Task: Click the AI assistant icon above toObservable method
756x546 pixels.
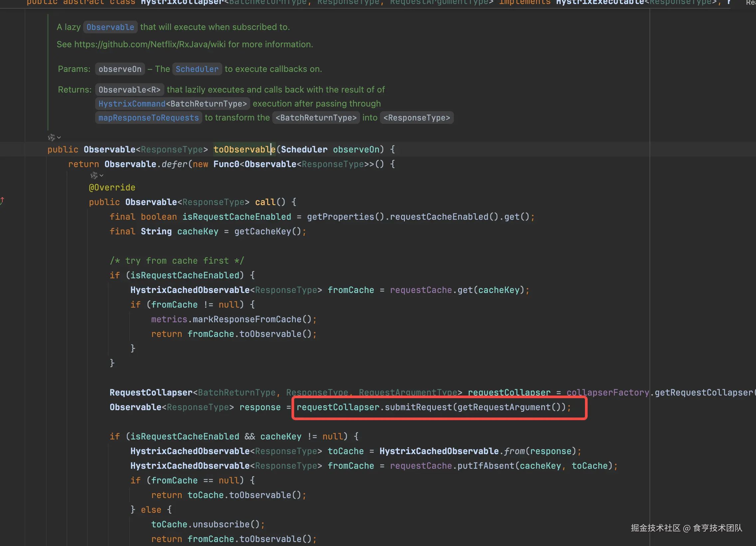Action: [51, 137]
